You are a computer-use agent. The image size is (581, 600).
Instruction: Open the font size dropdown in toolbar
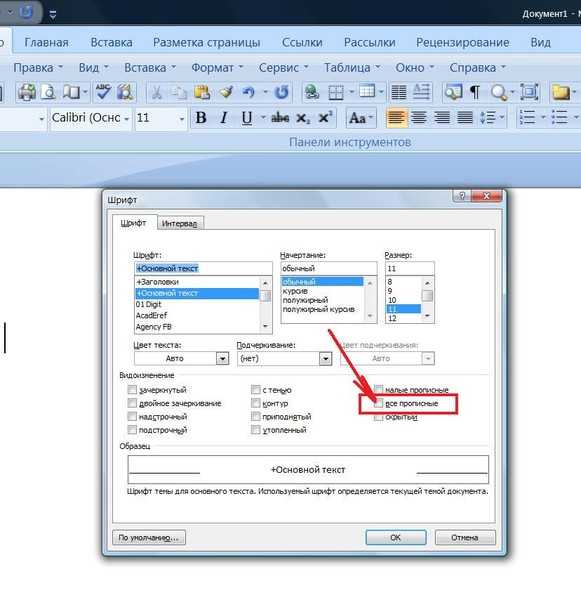click(181, 119)
